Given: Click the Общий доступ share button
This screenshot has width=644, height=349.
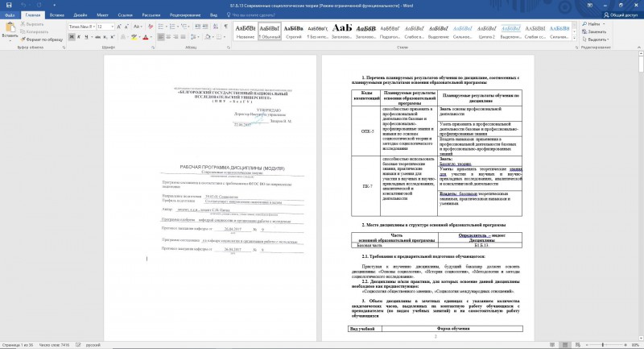Looking at the screenshot, I should [x=621, y=15].
